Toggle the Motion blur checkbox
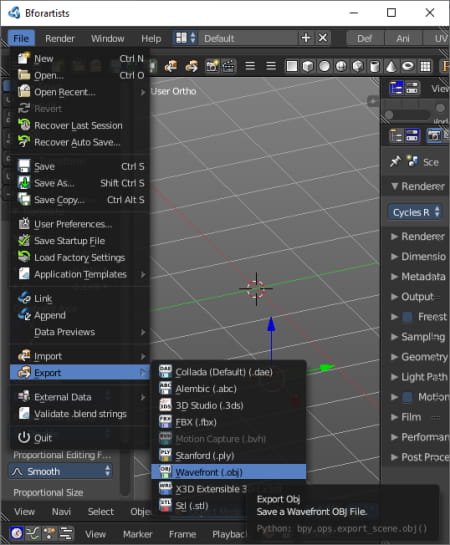Image resolution: width=450 pixels, height=545 pixels. 407,397
